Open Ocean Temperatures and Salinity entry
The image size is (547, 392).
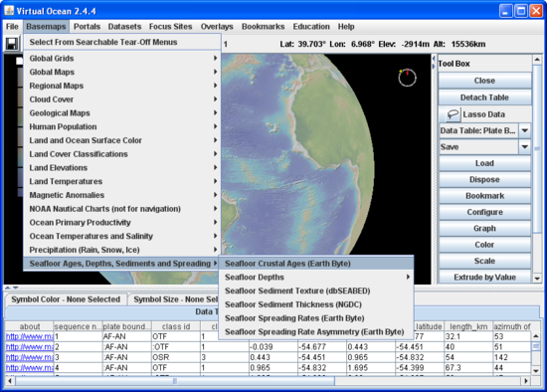tap(121, 236)
